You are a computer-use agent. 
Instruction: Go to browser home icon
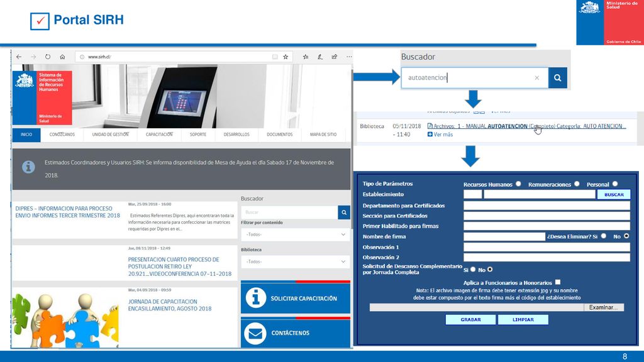point(62,57)
